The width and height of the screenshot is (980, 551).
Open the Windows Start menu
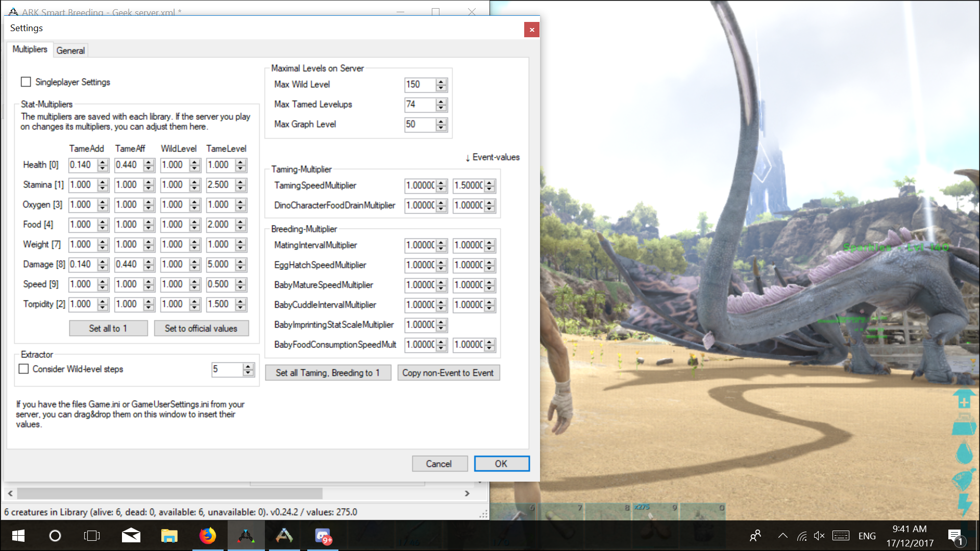[18, 536]
